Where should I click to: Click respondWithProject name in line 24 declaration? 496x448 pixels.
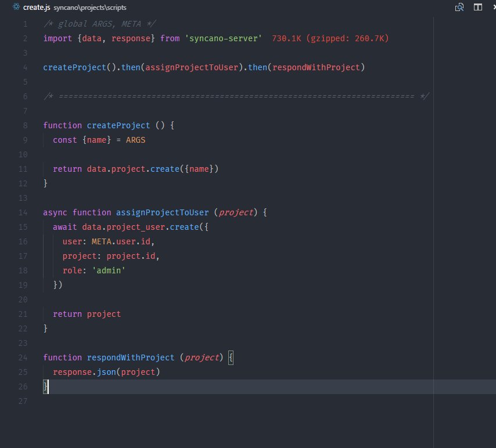(x=131, y=357)
